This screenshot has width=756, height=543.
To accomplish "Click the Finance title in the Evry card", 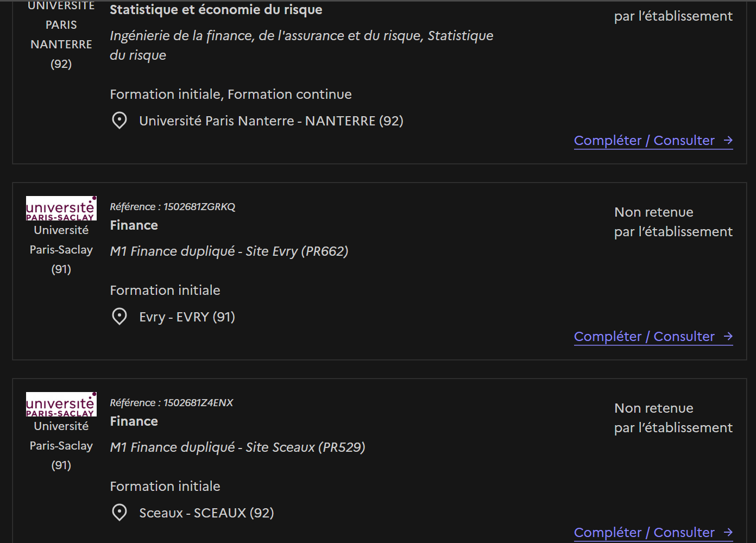I will (134, 225).
